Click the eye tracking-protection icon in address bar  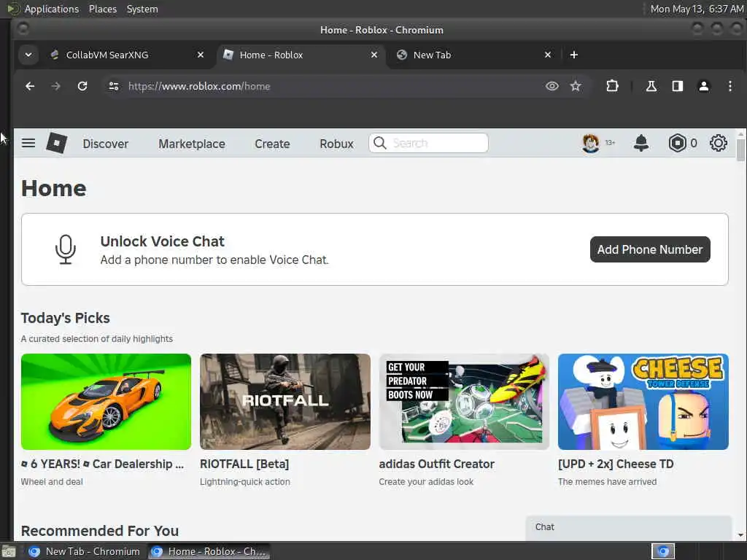point(552,86)
